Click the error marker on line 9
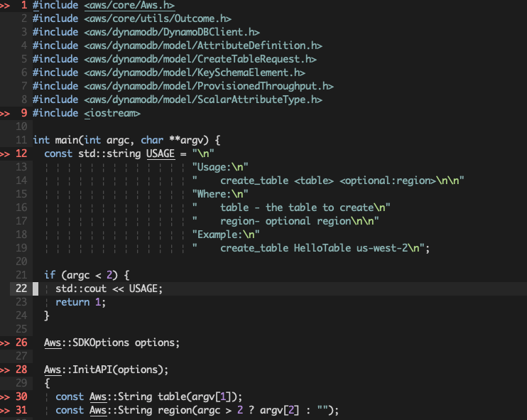Viewport: 527px width, 420px height. click(x=5, y=113)
